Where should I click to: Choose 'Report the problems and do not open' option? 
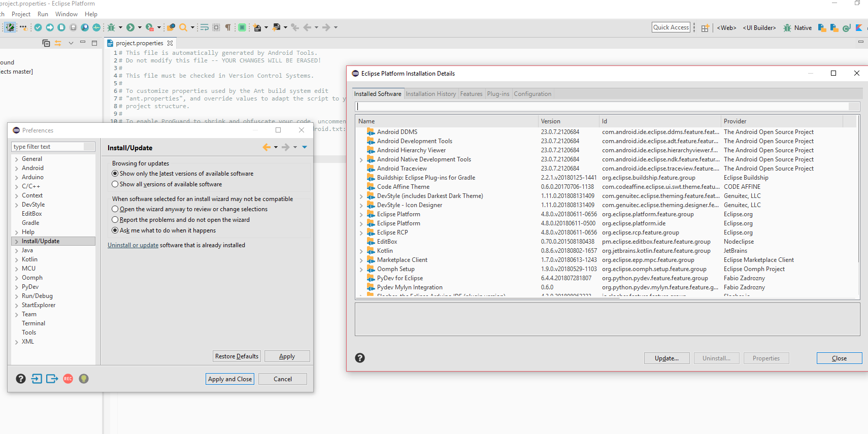(115, 220)
